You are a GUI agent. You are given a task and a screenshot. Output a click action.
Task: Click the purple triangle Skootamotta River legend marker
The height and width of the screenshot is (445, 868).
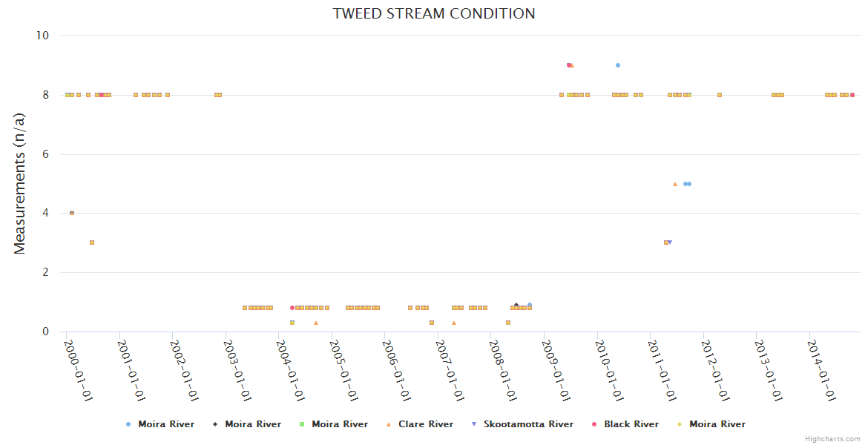474,424
